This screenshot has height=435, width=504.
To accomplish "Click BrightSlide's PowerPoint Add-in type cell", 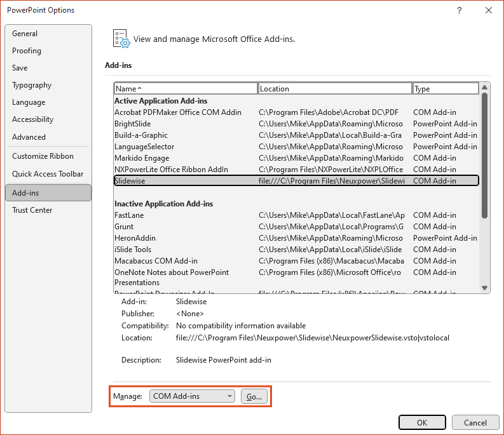I will tap(445, 124).
